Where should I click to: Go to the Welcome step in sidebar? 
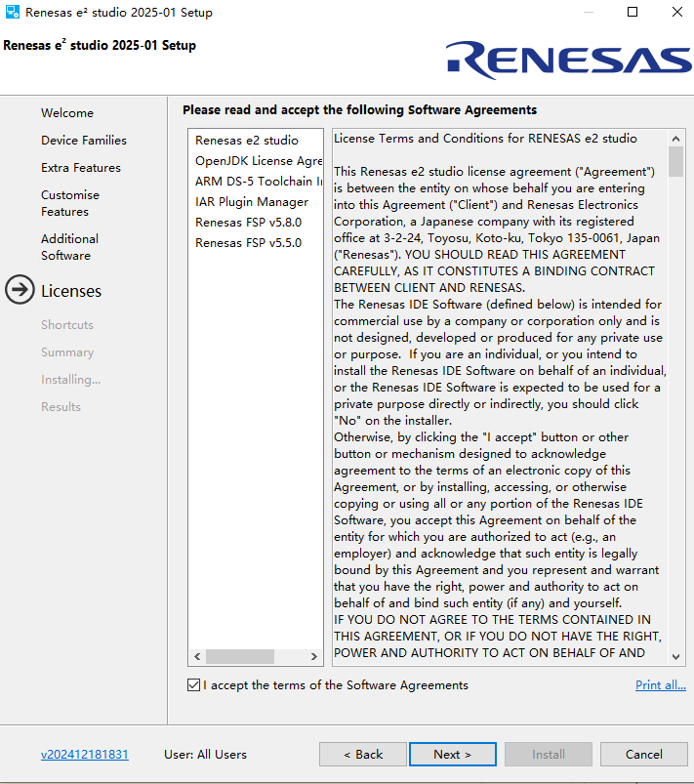[67, 113]
